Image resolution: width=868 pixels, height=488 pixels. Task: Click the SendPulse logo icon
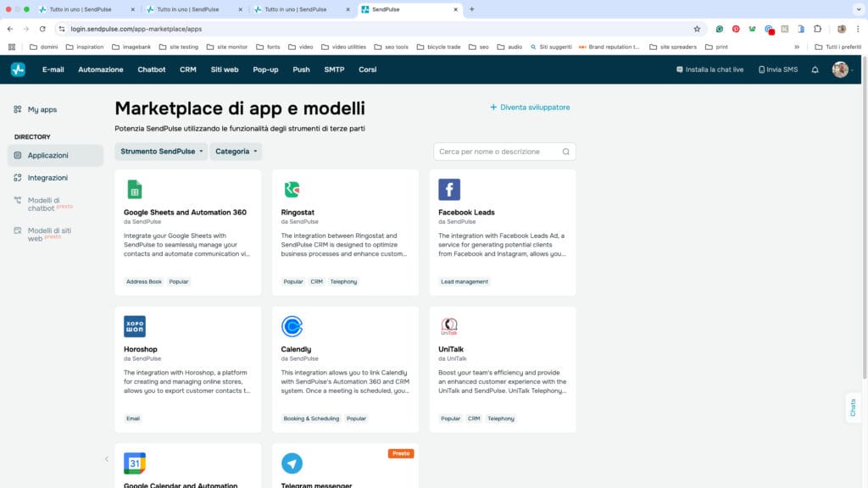(x=18, y=69)
